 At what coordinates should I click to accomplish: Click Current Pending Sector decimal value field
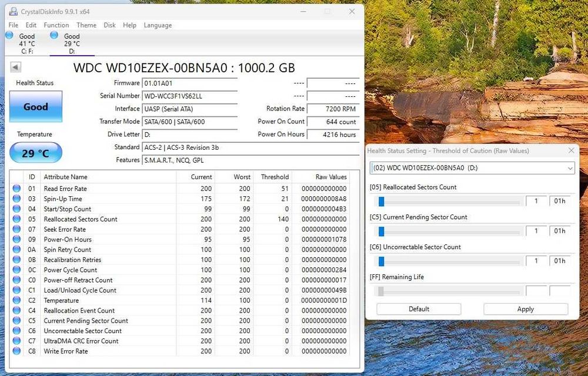point(536,231)
